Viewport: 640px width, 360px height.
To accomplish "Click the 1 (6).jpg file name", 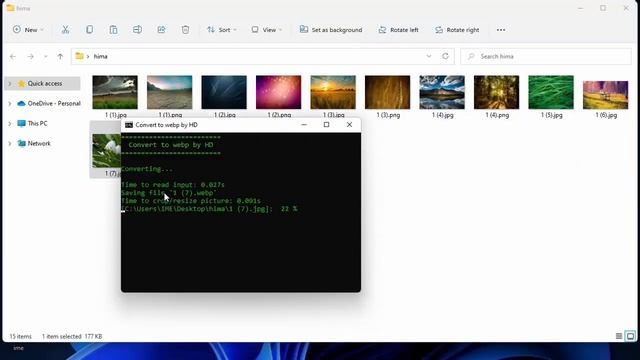I will pyautogui.click(x=606, y=115).
